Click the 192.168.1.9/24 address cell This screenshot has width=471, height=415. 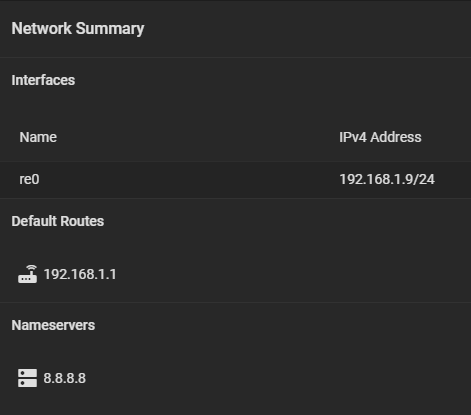click(x=387, y=179)
